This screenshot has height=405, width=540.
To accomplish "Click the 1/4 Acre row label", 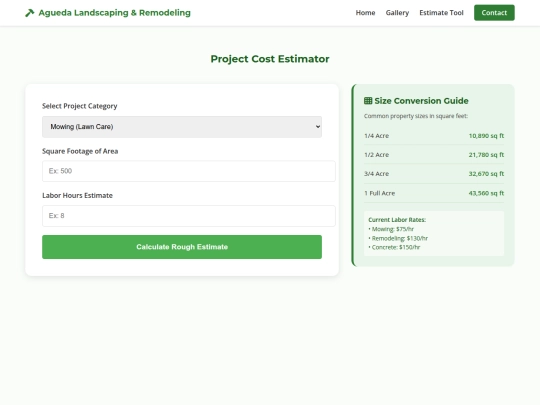I will click(376, 136).
